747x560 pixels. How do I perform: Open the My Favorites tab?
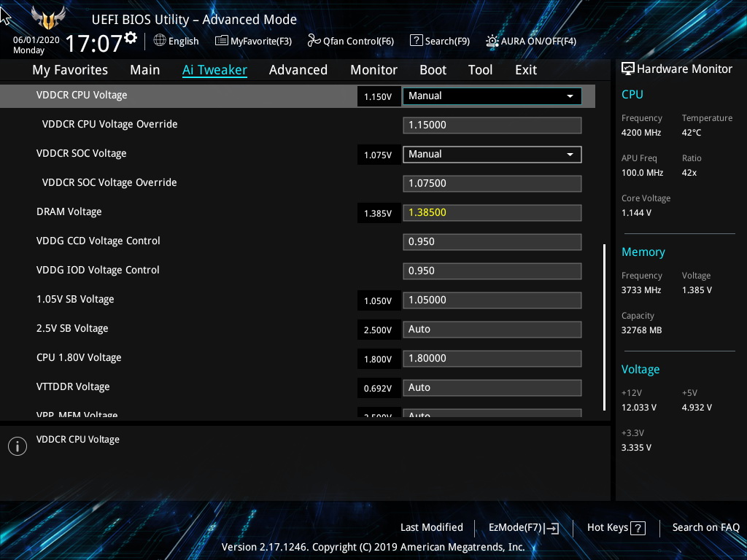tap(70, 70)
